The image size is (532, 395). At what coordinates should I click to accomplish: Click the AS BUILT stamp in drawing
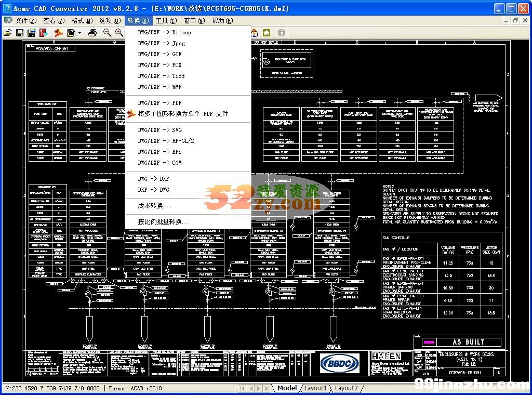click(469, 342)
